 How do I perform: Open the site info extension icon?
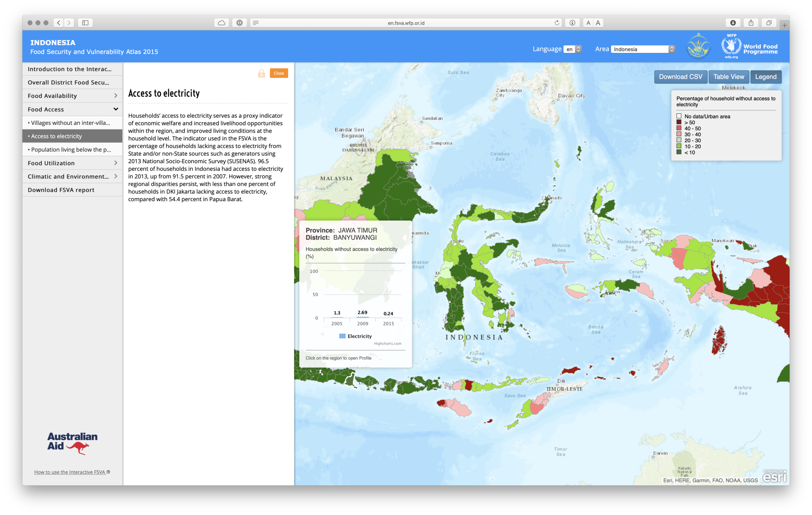point(572,23)
